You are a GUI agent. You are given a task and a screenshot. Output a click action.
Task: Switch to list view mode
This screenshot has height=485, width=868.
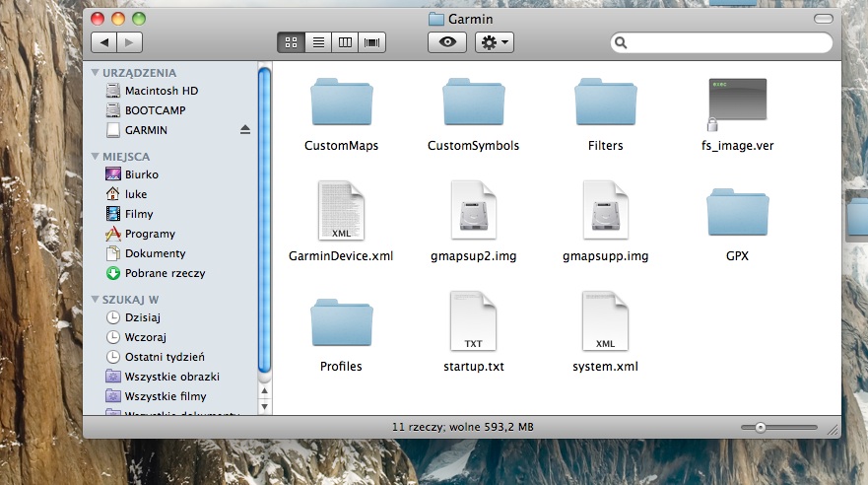pyautogui.click(x=318, y=42)
